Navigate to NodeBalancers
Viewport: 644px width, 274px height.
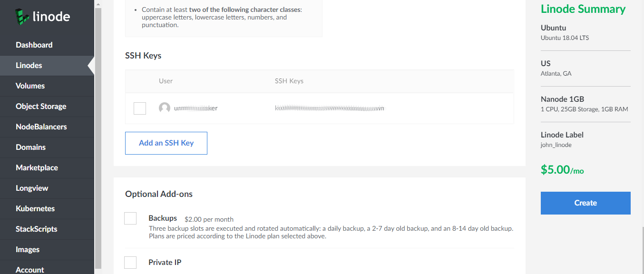[41, 127]
